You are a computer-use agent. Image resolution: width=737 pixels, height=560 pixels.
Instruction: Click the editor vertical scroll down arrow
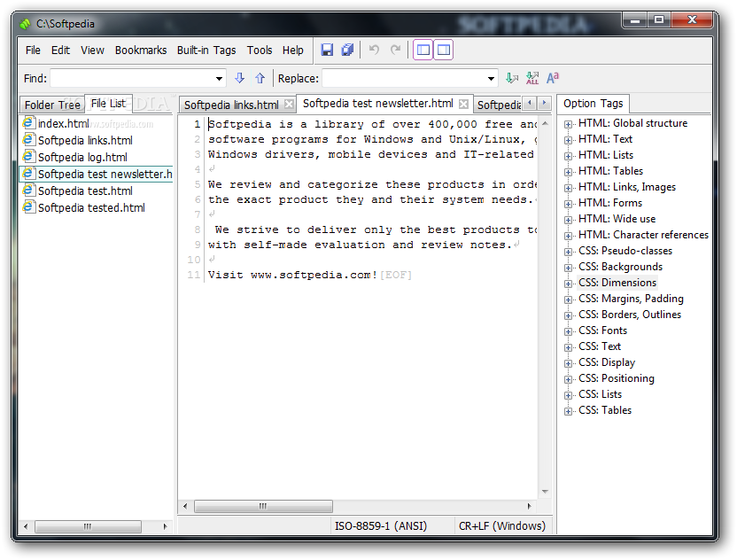click(545, 492)
